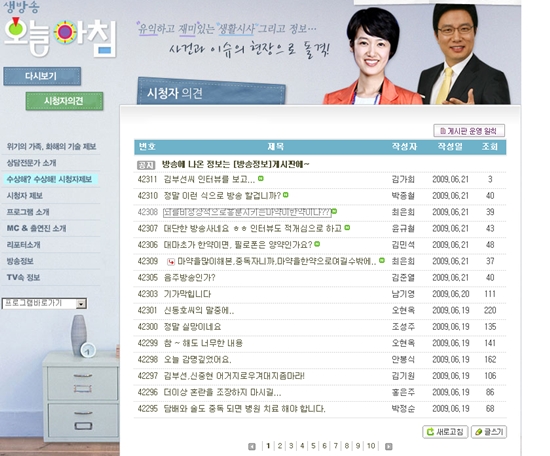
Task: Click the next page arrow icon in pagination
Action: point(388,446)
